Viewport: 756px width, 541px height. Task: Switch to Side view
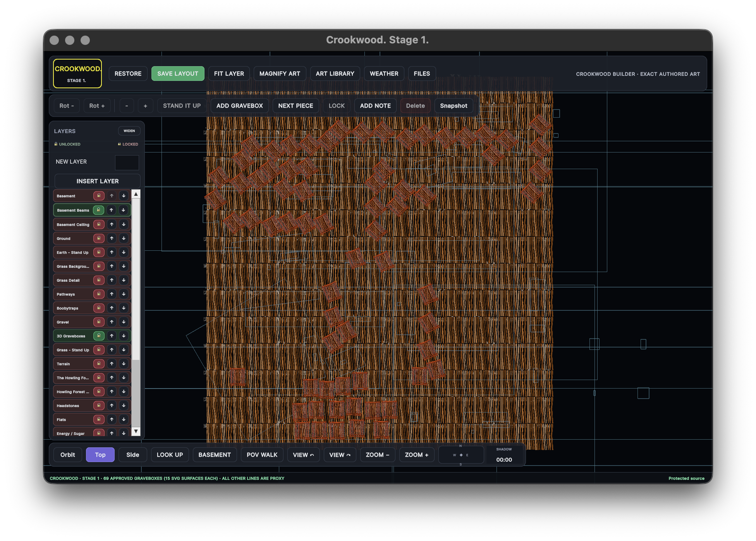pyautogui.click(x=133, y=455)
